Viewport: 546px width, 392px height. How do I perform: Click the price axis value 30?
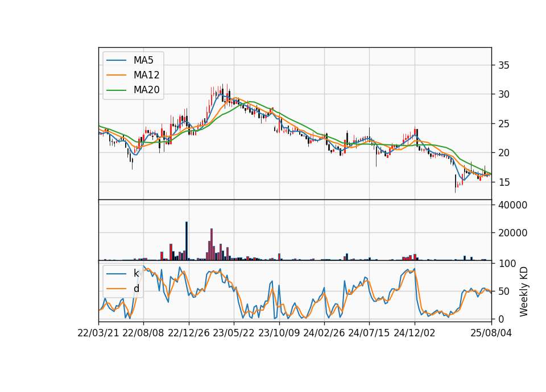coord(503,94)
